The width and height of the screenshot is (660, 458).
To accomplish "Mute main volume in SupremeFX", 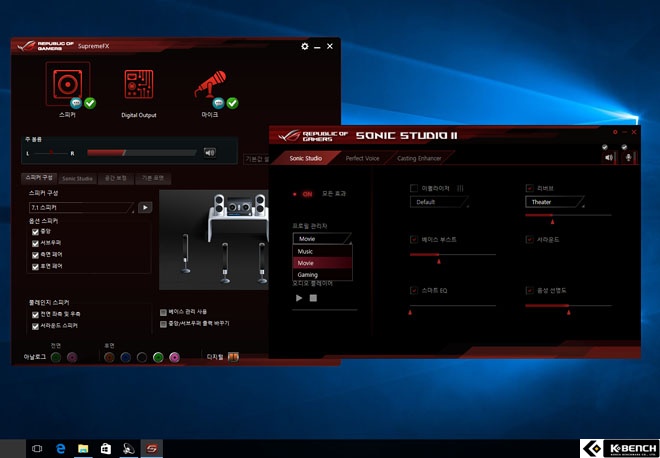I will (210, 153).
